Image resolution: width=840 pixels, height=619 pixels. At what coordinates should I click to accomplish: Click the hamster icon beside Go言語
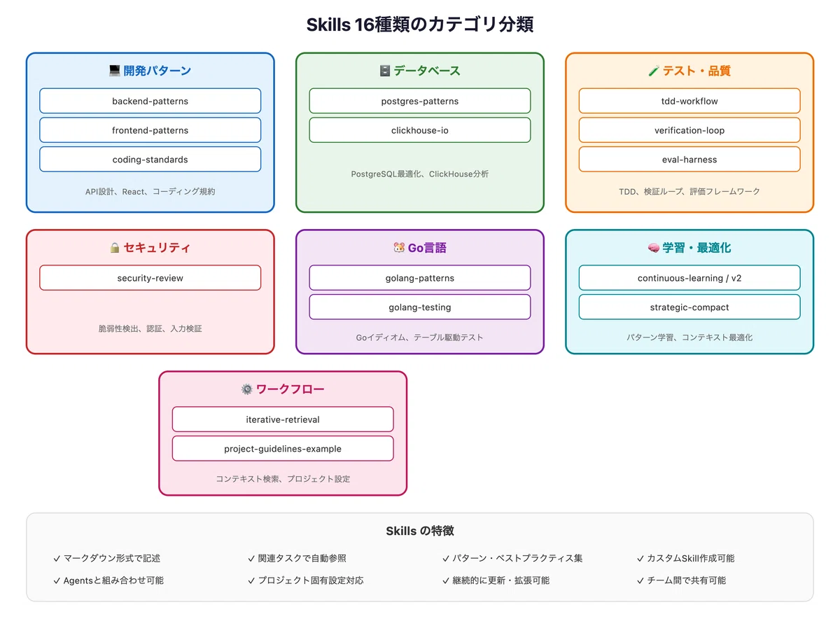click(399, 248)
